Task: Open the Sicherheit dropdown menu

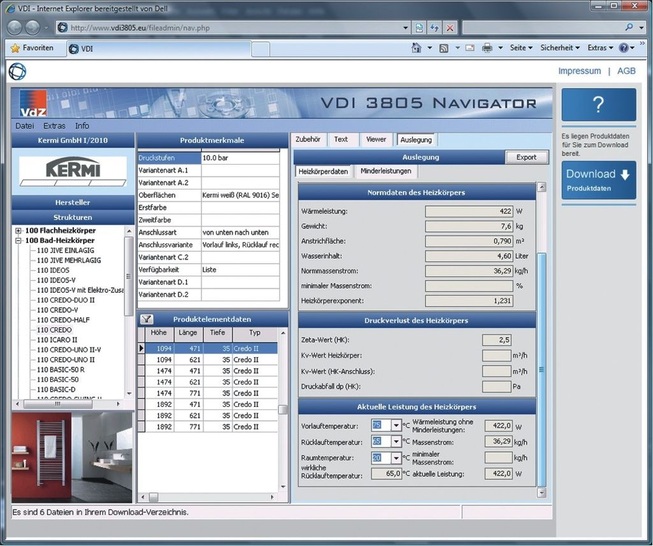Action: (560, 48)
